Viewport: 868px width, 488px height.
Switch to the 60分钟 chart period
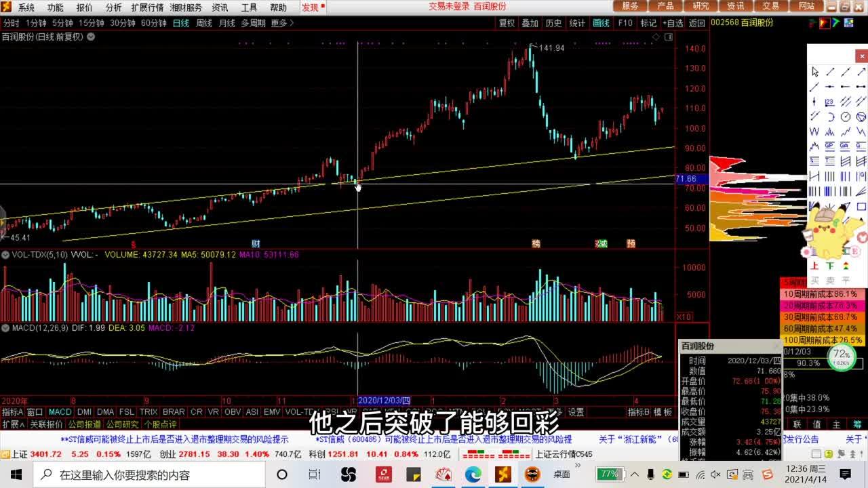coord(154,23)
